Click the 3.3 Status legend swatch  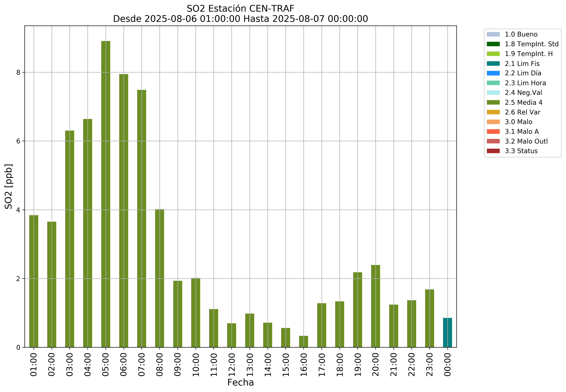coord(493,151)
